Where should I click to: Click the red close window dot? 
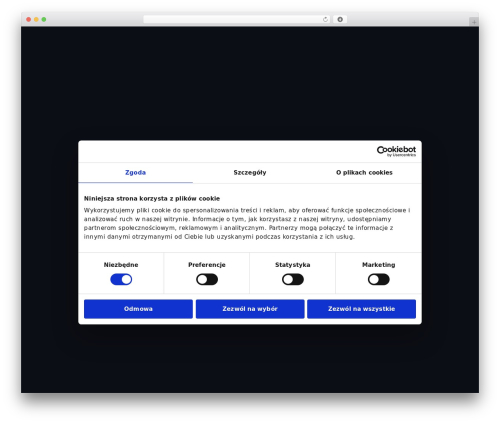point(29,20)
